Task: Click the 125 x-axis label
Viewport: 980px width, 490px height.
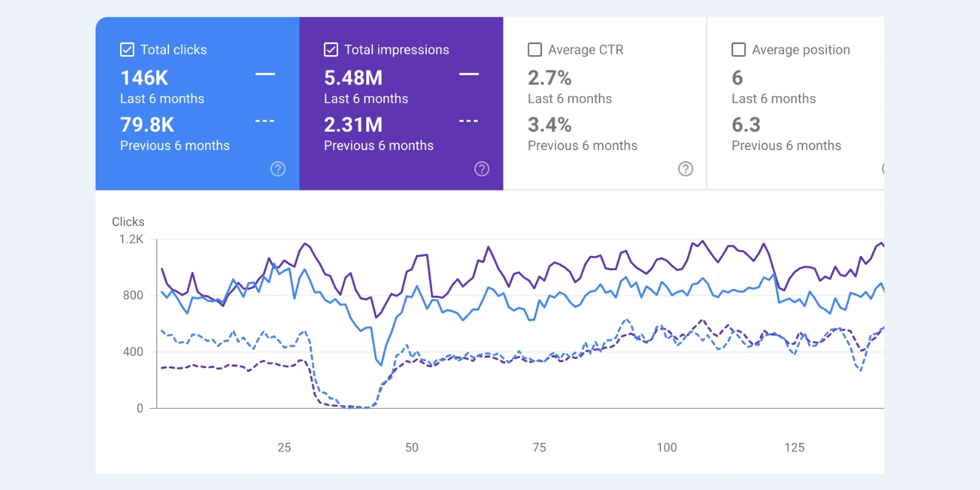Action: [x=794, y=448]
